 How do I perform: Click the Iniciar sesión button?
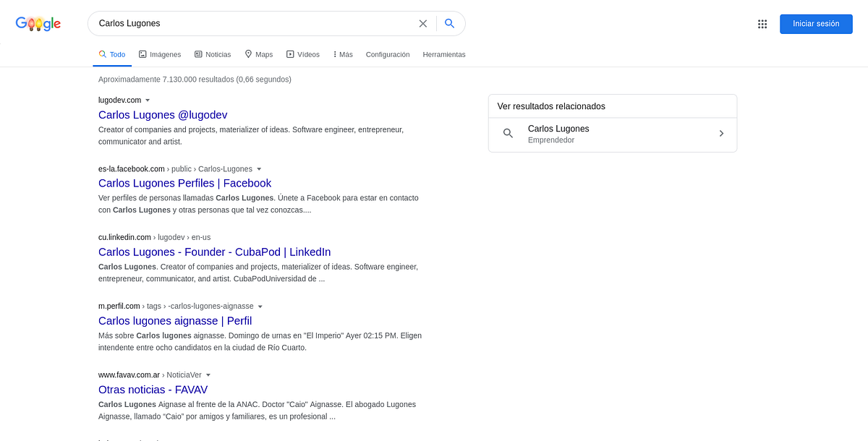[816, 24]
